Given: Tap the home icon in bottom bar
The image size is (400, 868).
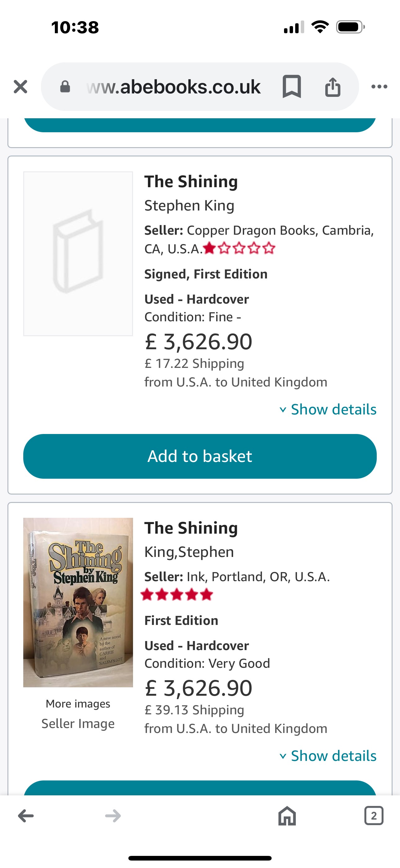Looking at the screenshot, I should 287,816.
